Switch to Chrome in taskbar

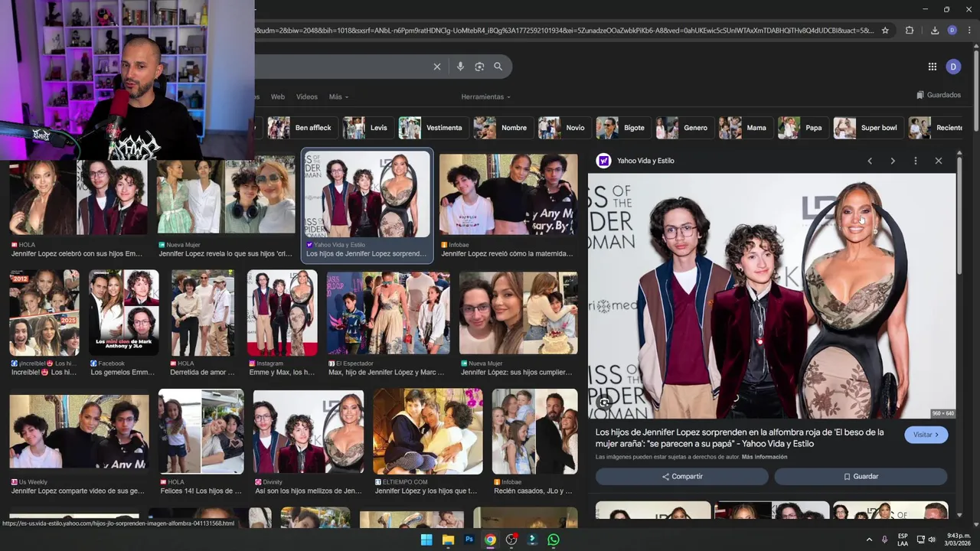490,540
